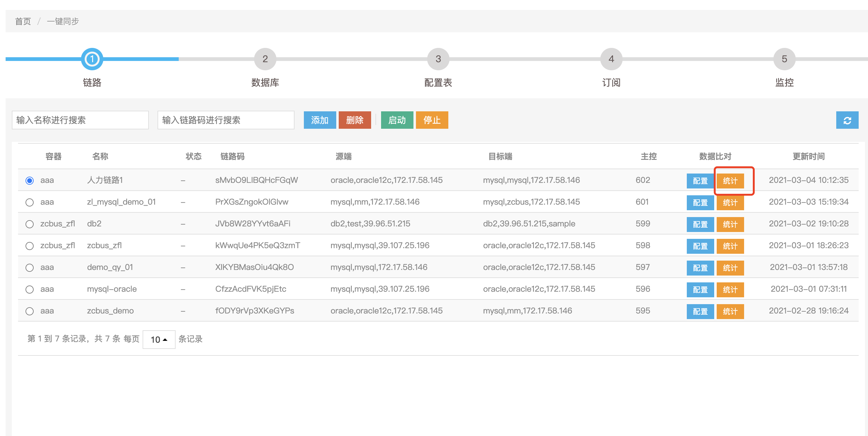Click 首页 in the breadcrumb
The height and width of the screenshot is (436, 868).
click(x=23, y=21)
